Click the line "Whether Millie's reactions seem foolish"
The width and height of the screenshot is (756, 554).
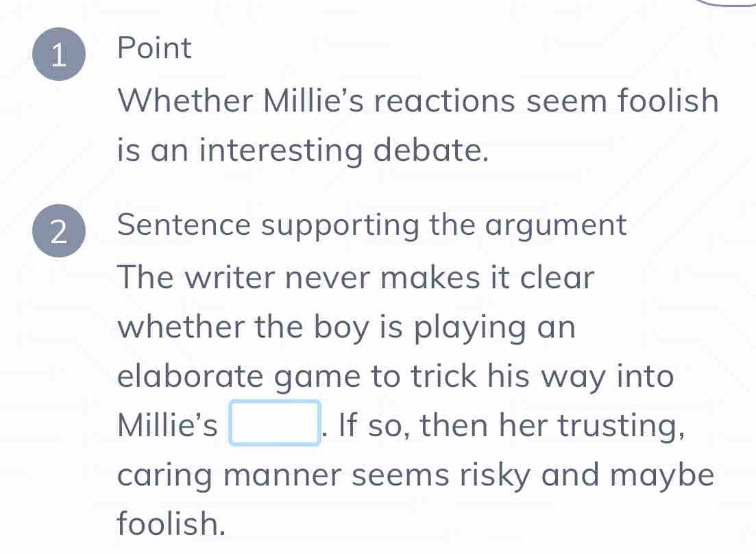point(418,103)
